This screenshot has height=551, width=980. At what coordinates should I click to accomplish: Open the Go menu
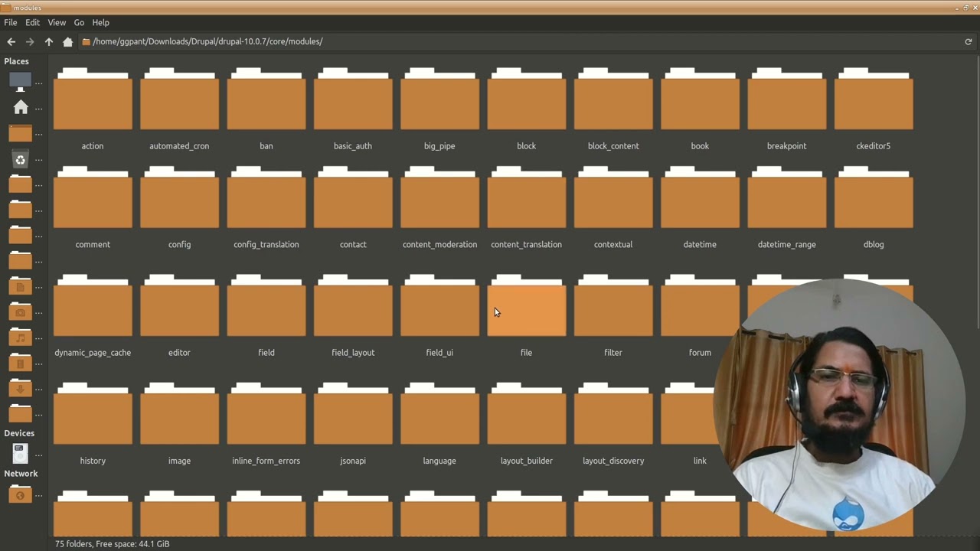[x=79, y=23]
